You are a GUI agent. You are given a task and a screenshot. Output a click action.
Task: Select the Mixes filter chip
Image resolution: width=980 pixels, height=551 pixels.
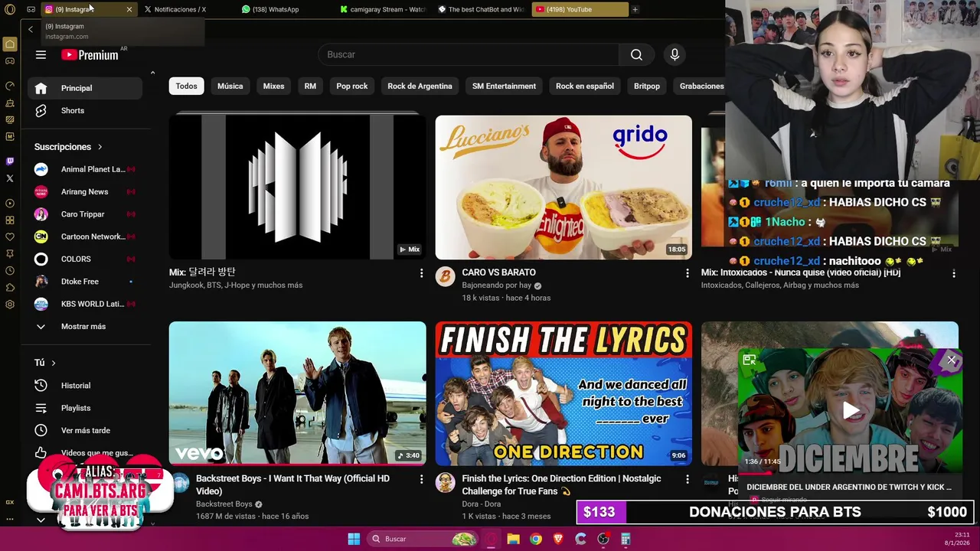coord(273,86)
